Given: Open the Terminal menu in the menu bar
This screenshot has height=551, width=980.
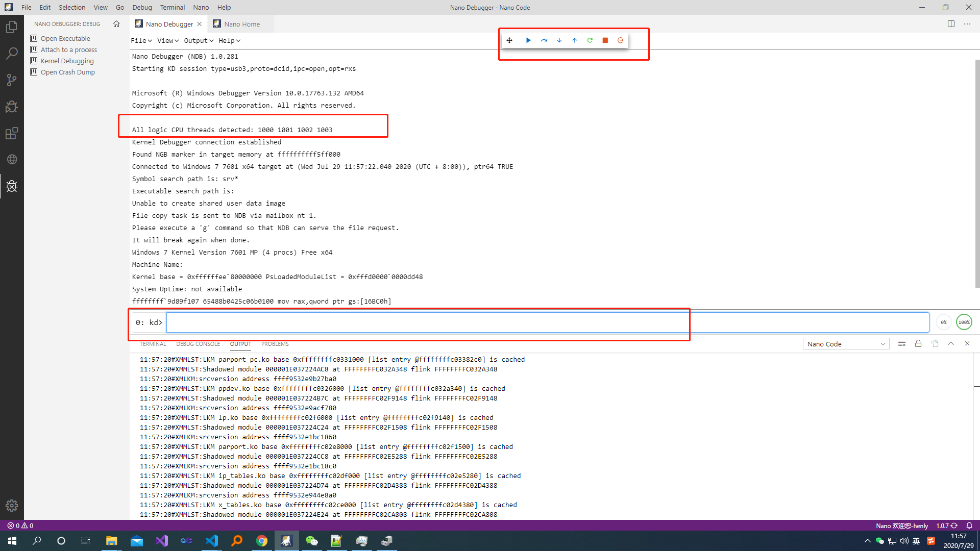Looking at the screenshot, I should click(173, 8).
